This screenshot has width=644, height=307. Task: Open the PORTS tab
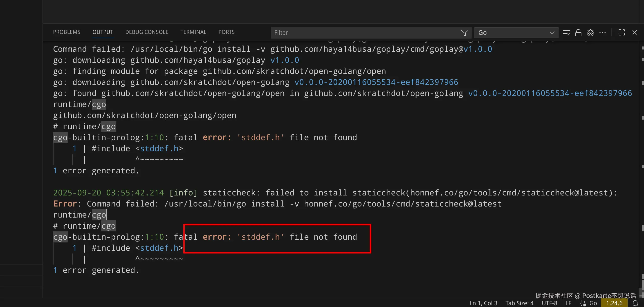(226, 32)
